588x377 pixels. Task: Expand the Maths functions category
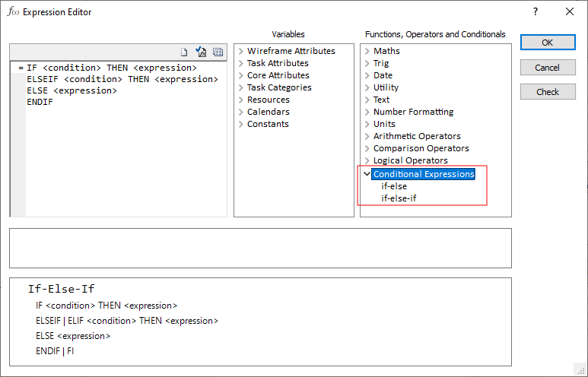367,51
